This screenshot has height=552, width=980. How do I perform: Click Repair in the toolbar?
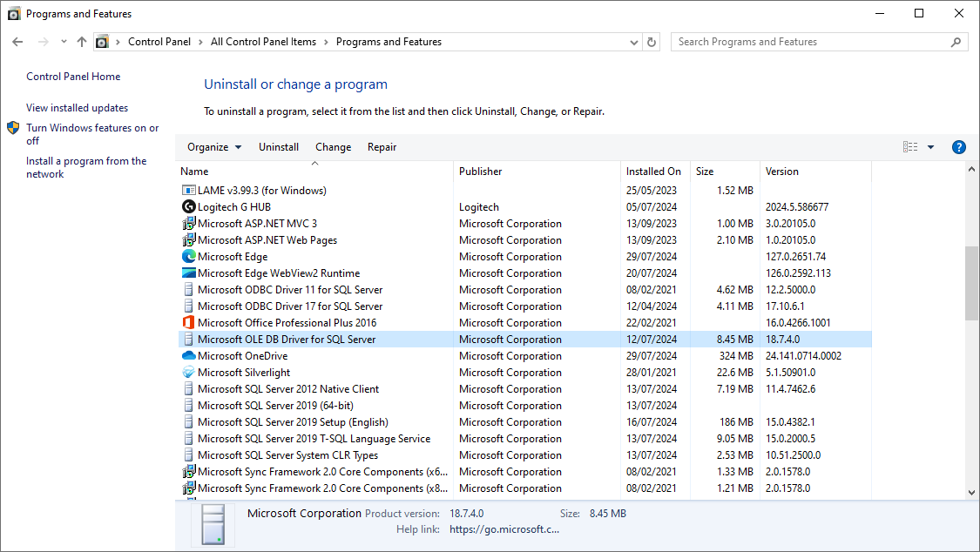click(382, 147)
